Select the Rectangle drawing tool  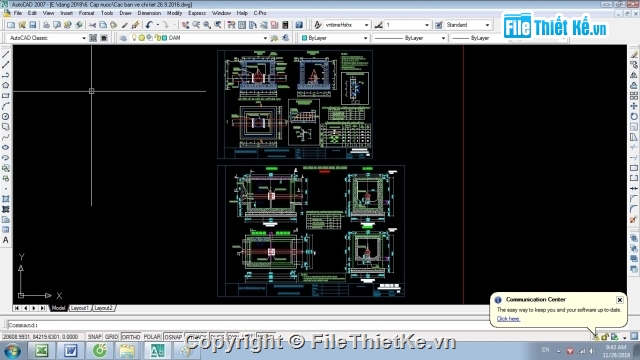coord(6,96)
